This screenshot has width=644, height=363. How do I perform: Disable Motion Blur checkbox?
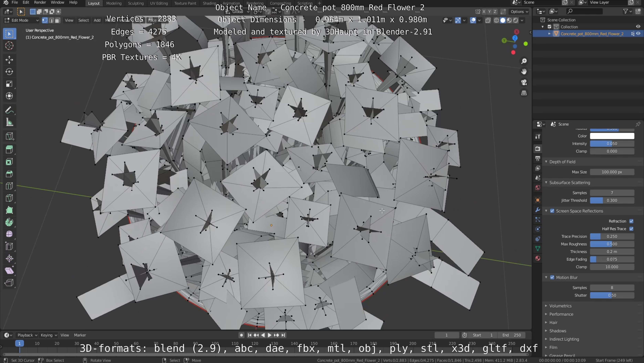pos(552,277)
